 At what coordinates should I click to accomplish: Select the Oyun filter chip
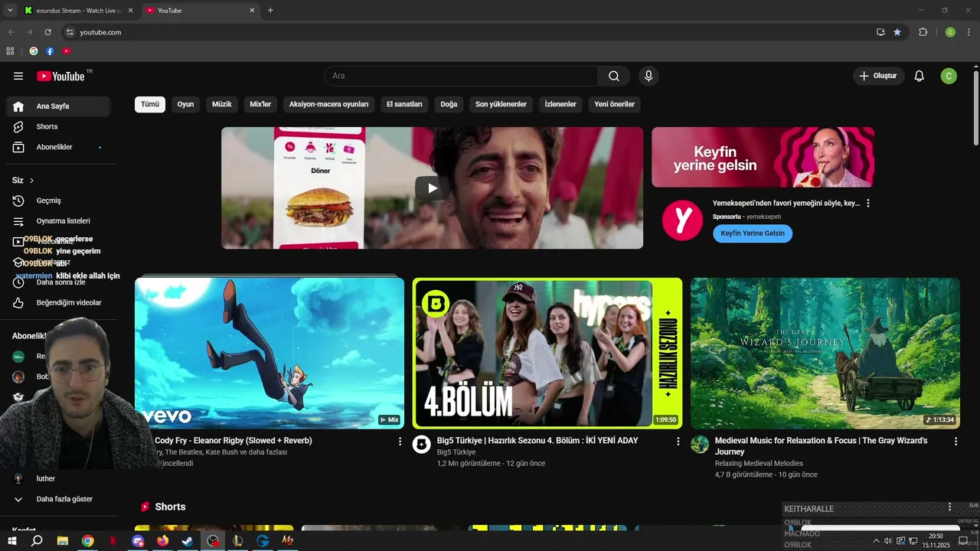185,104
